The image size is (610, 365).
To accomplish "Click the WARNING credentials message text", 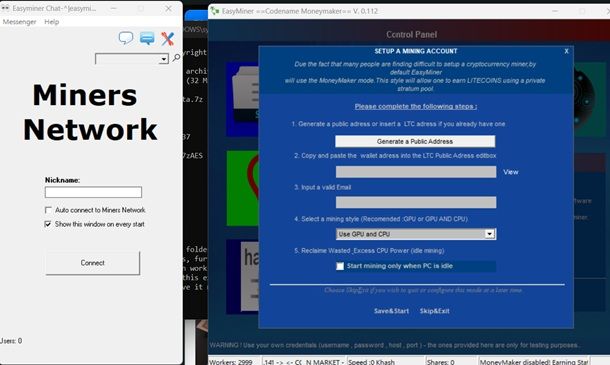I will (395, 345).
